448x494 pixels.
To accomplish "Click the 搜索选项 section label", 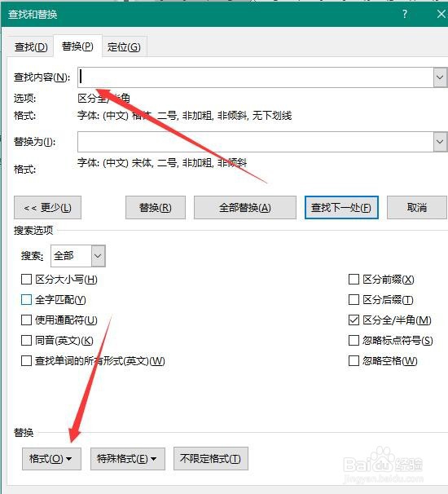I will (33, 231).
